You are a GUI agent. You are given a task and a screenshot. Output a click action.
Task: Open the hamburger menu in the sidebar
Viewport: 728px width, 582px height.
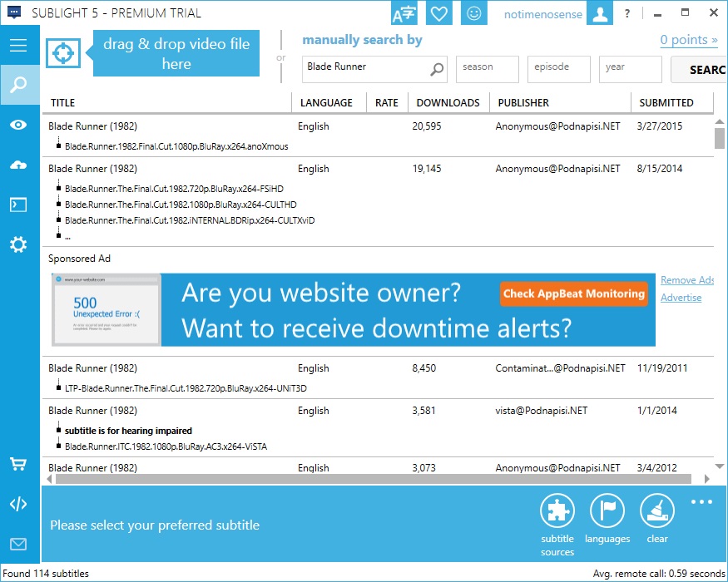[x=18, y=45]
